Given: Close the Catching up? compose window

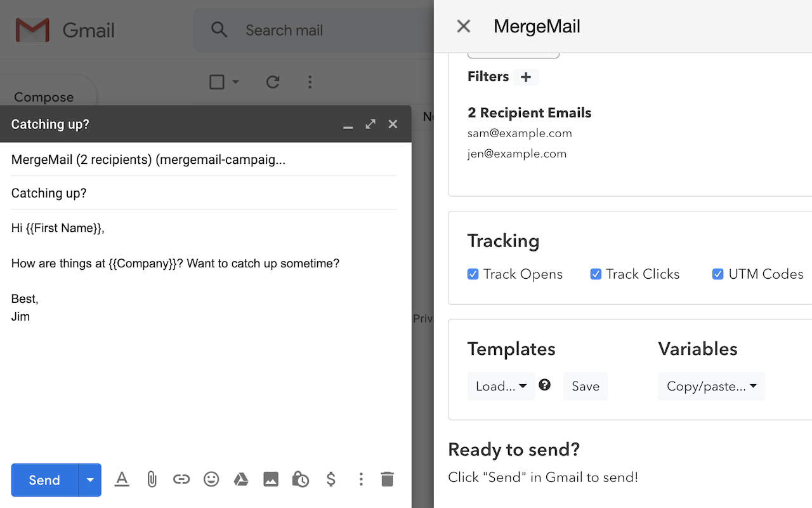Looking at the screenshot, I should coord(393,124).
